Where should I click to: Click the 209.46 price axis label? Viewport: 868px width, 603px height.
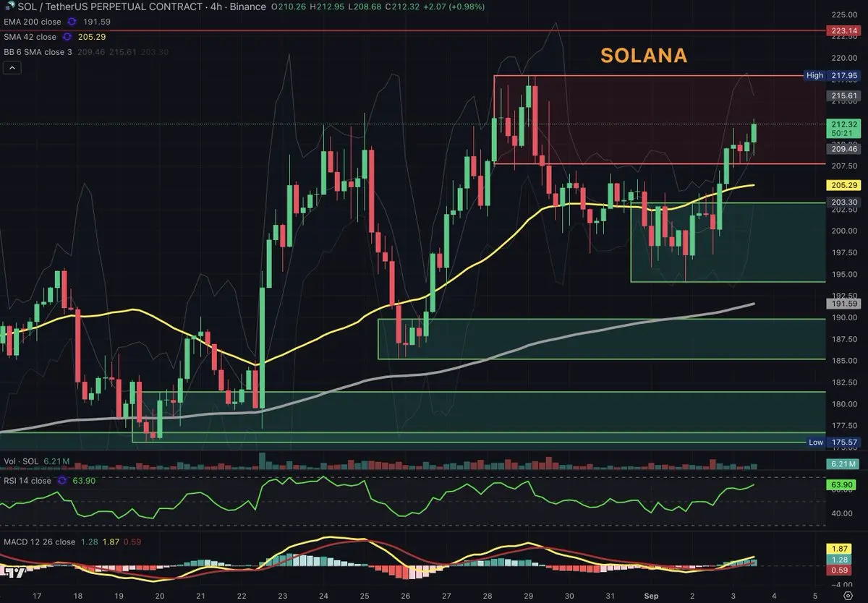(843, 147)
